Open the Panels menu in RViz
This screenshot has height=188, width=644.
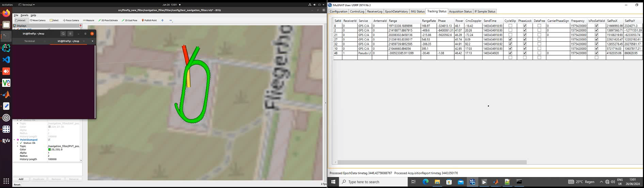pos(24,15)
